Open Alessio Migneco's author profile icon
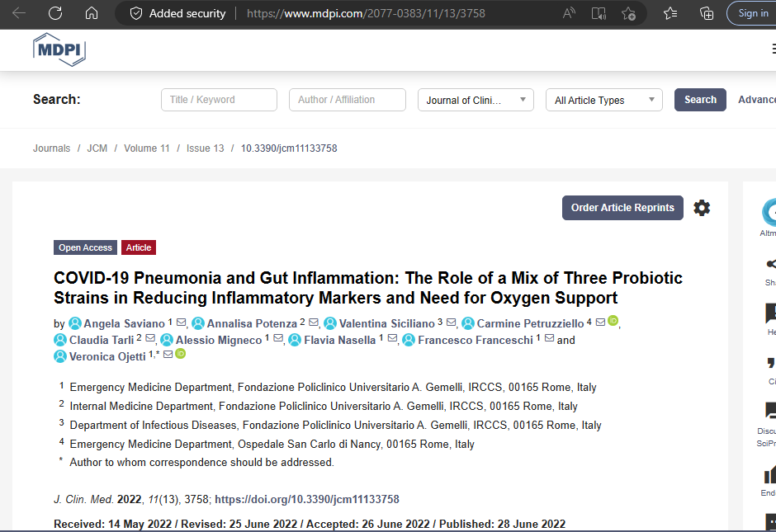776x532 pixels. pos(167,340)
